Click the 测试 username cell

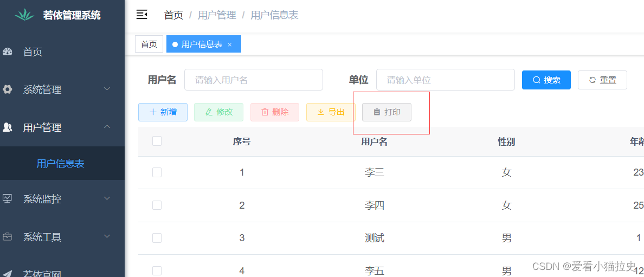click(x=374, y=238)
